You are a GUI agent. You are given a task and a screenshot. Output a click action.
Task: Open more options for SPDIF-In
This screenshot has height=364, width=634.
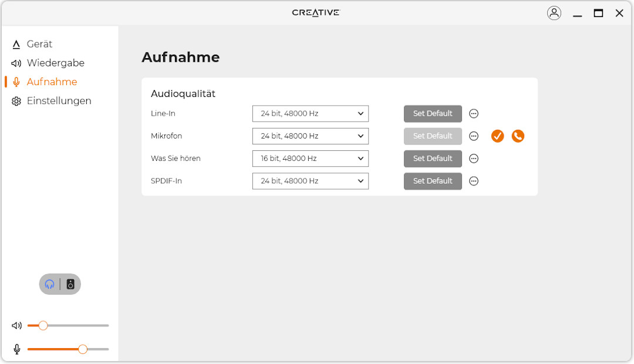click(x=474, y=181)
